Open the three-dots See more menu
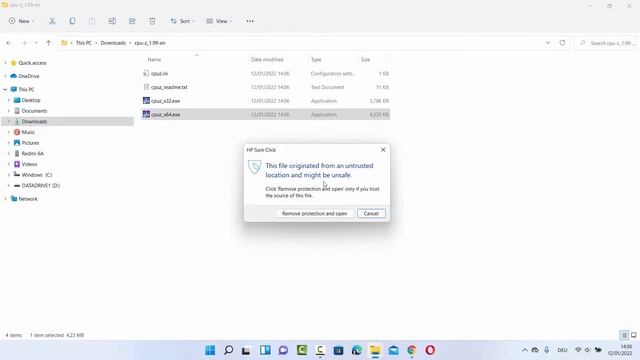This screenshot has width=640, height=360. tap(250, 21)
